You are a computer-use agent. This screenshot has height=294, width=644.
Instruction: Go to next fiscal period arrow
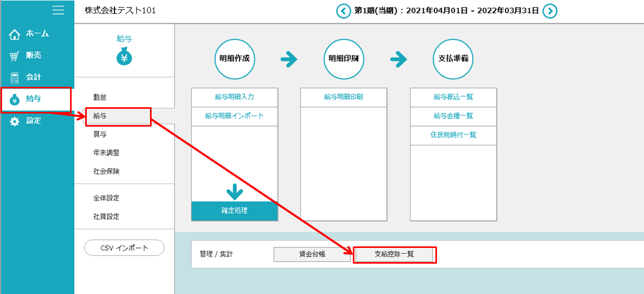click(550, 11)
